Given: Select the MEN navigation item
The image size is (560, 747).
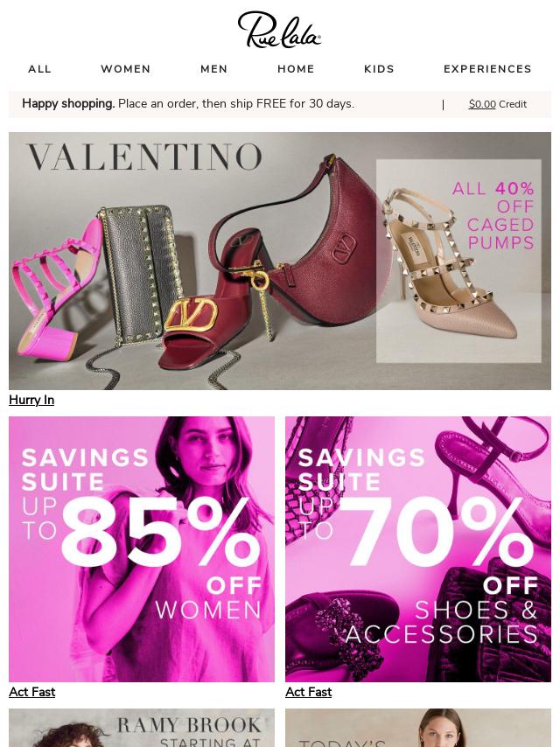Looking at the screenshot, I should (214, 69).
